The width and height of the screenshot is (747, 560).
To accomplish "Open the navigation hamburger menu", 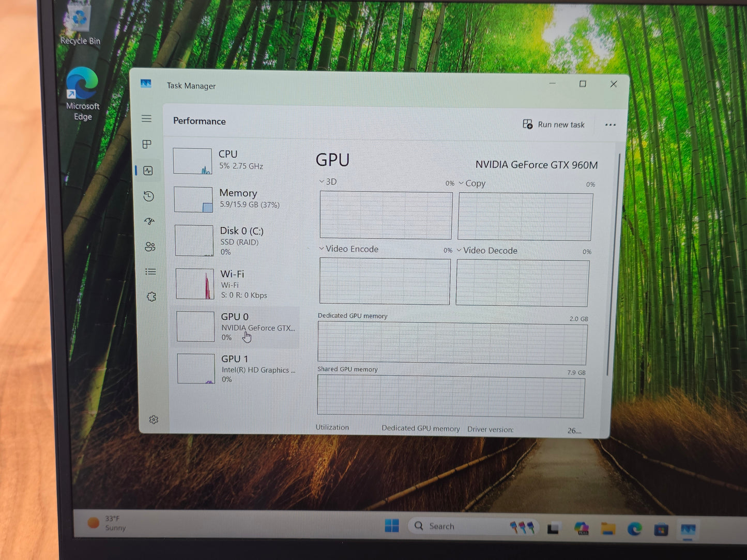I will [146, 118].
